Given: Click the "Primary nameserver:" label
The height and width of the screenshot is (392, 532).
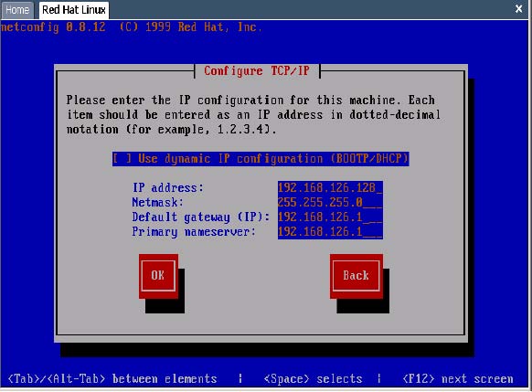Looking at the screenshot, I should pyautogui.click(x=194, y=232).
